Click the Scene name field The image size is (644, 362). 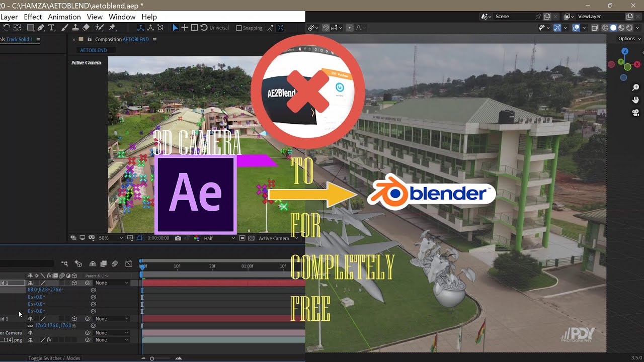pyautogui.click(x=514, y=17)
